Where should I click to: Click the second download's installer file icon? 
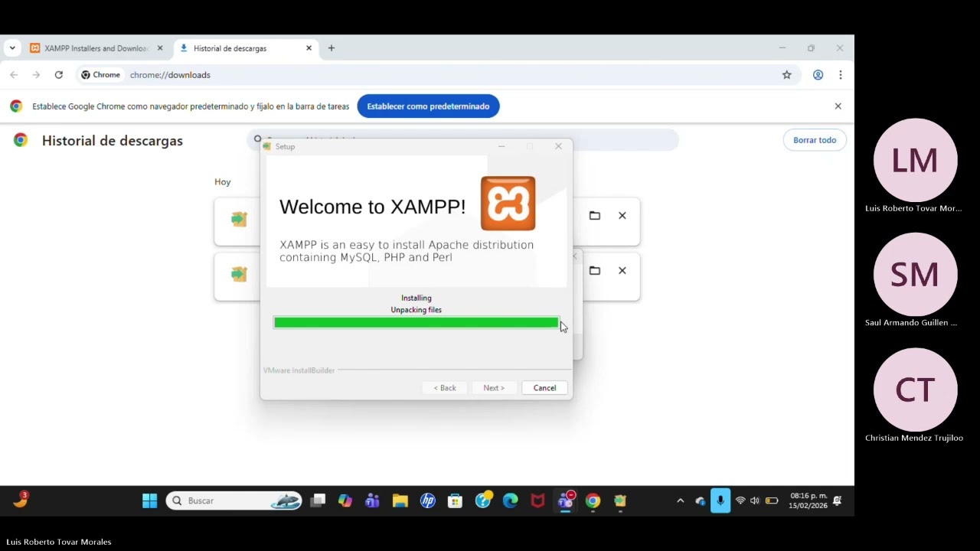(x=239, y=274)
